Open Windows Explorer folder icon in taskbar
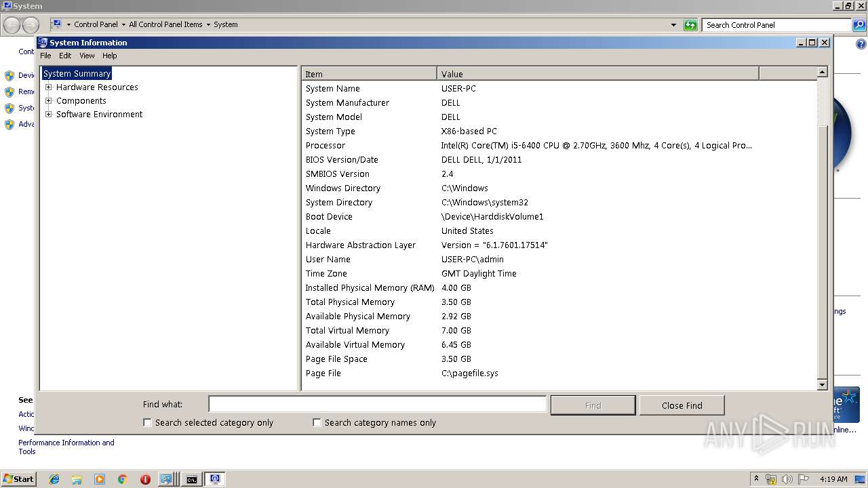Viewport: 868px width, 488px height. pos(77,479)
